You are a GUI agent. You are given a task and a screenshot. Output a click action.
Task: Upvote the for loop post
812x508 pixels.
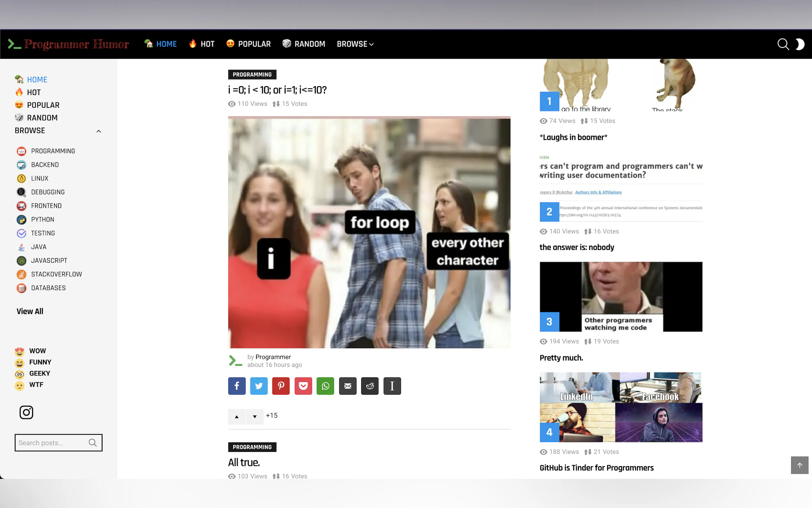click(x=237, y=417)
